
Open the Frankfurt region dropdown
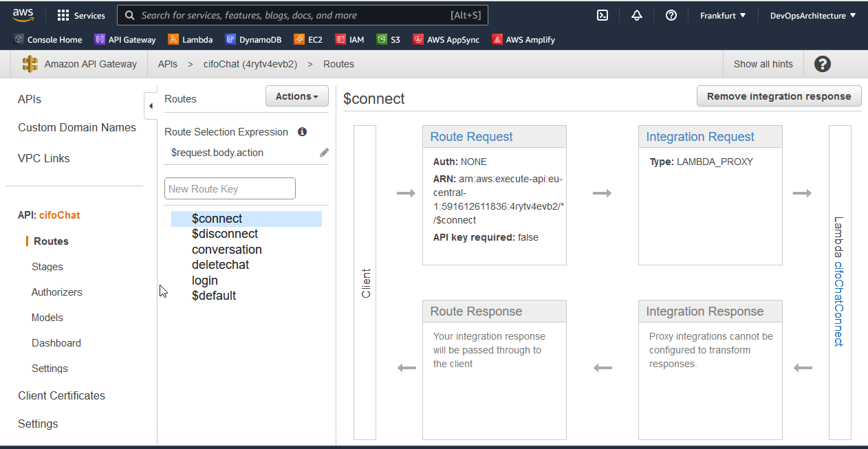pyautogui.click(x=723, y=15)
